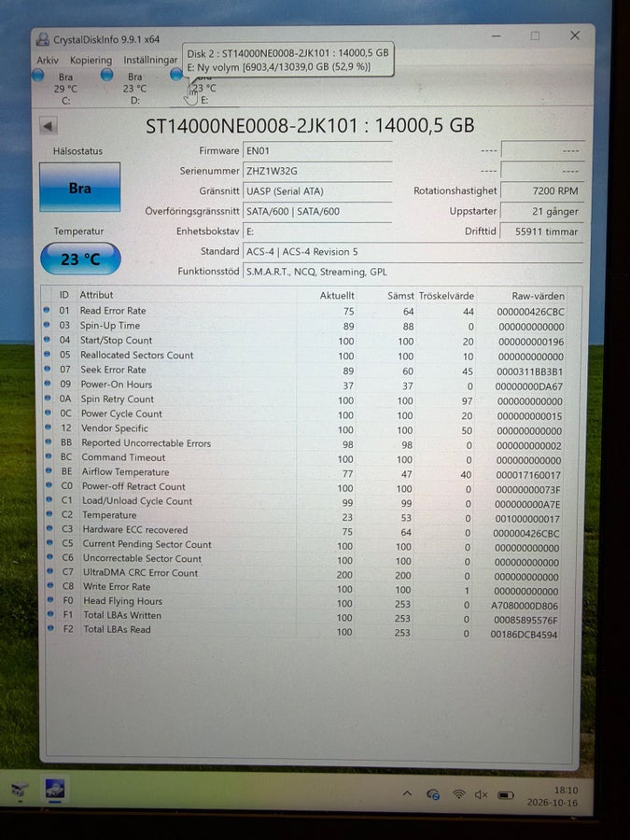The image size is (630, 840).
Task: Select the Spin Retry Count row
Action: [x=304, y=400]
